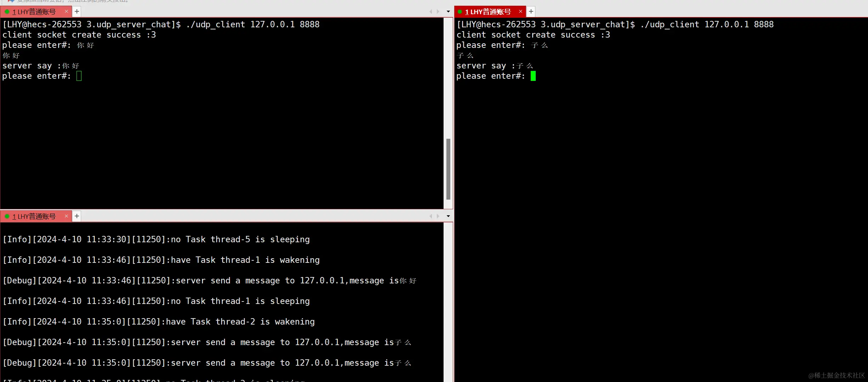The height and width of the screenshot is (382, 868).
Task: Add new tab in top-left pane
Action: [77, 11]
